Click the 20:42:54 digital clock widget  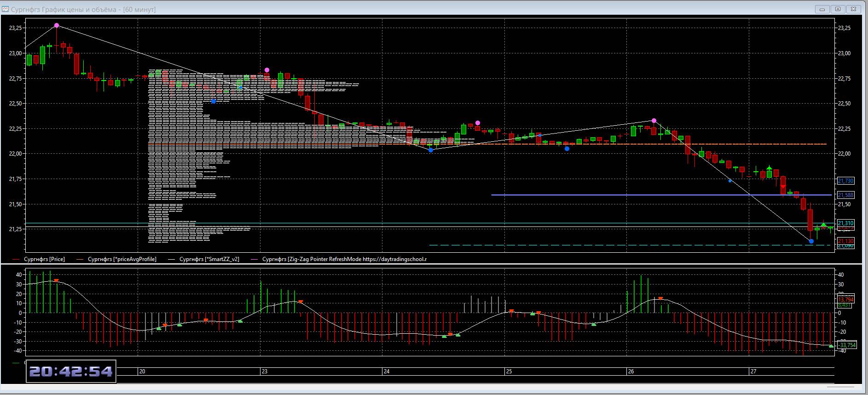[x=71, y=372]
